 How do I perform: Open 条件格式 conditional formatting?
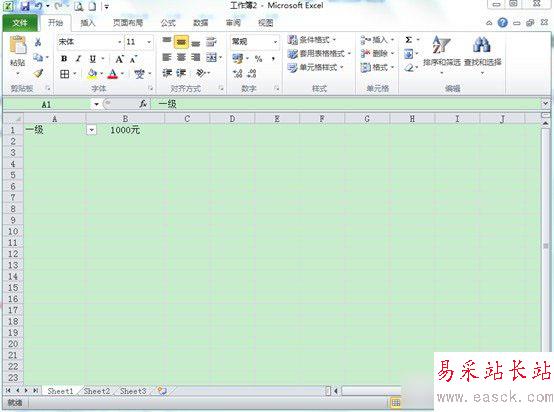click(x=312, y=40)
